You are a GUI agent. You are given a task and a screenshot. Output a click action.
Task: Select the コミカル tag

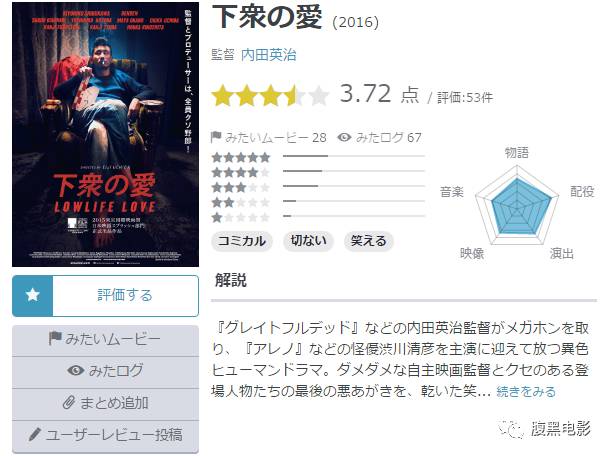point(242,241)
